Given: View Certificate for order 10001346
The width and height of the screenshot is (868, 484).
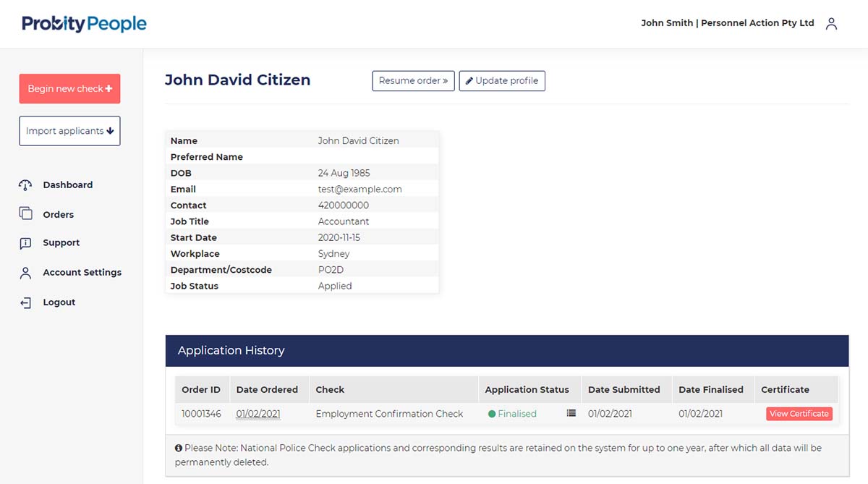Looking at the screenshot, I should pos(799,414).
